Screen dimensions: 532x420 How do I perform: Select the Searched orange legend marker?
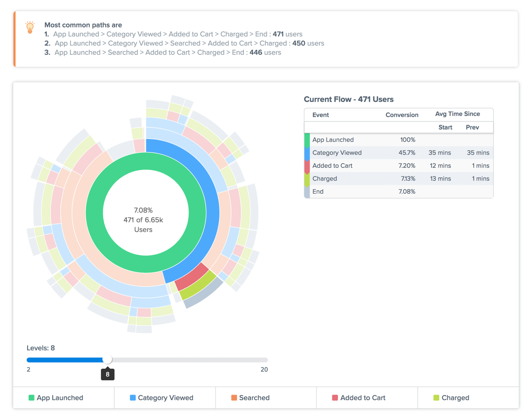(234, 398)
